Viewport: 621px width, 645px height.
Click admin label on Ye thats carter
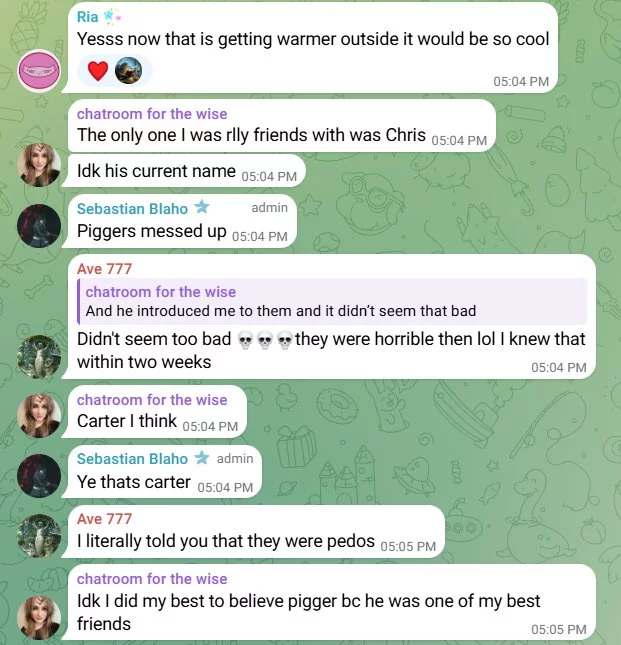[235, 458]
